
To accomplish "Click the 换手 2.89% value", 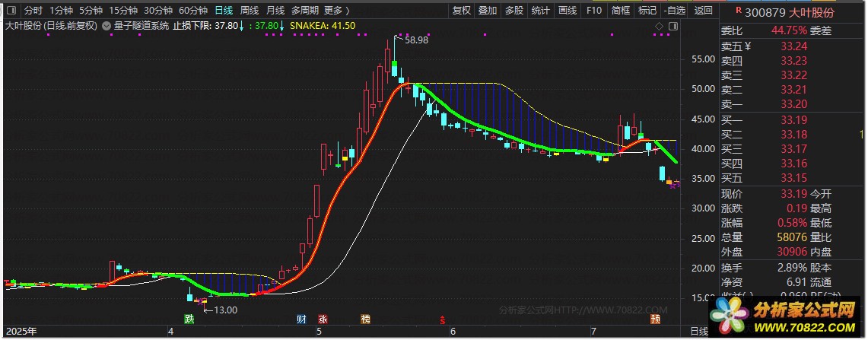I will pyautogui.click(x=792, y=268).
